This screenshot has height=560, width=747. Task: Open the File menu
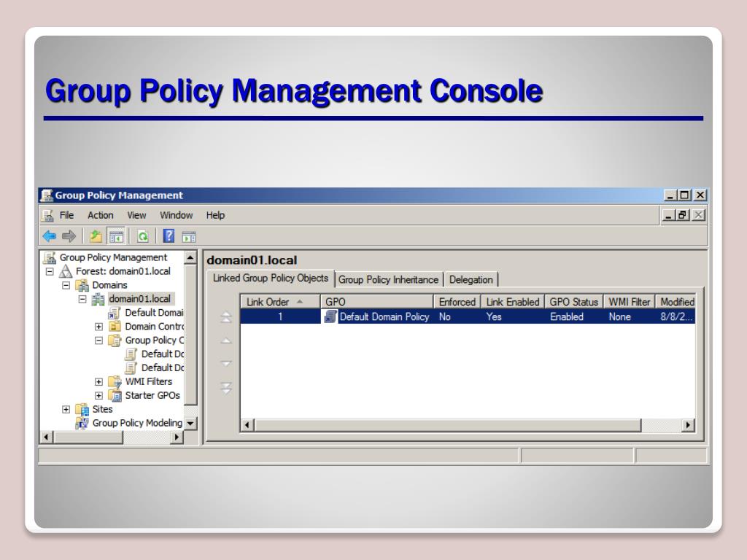(66, 215)
